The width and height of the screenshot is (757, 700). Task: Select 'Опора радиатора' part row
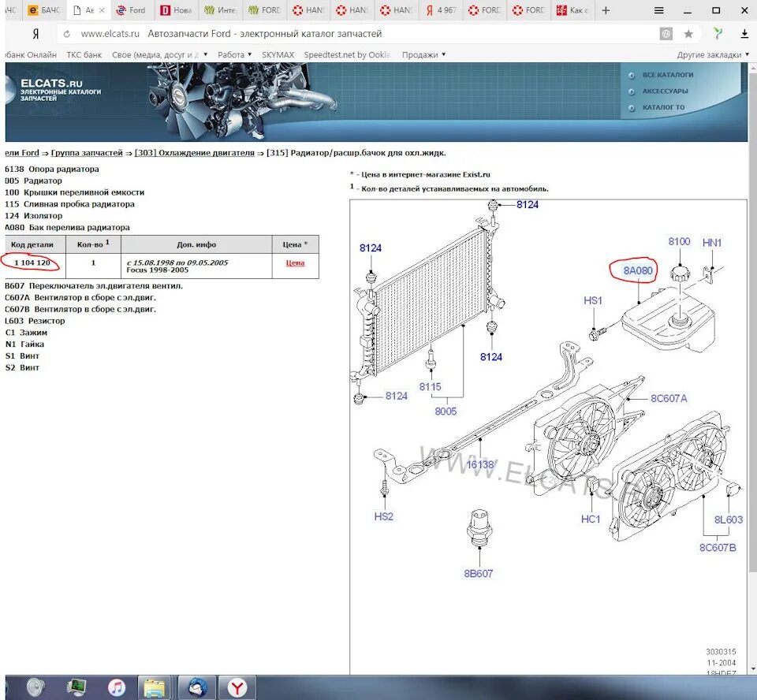tap(52, 169)
